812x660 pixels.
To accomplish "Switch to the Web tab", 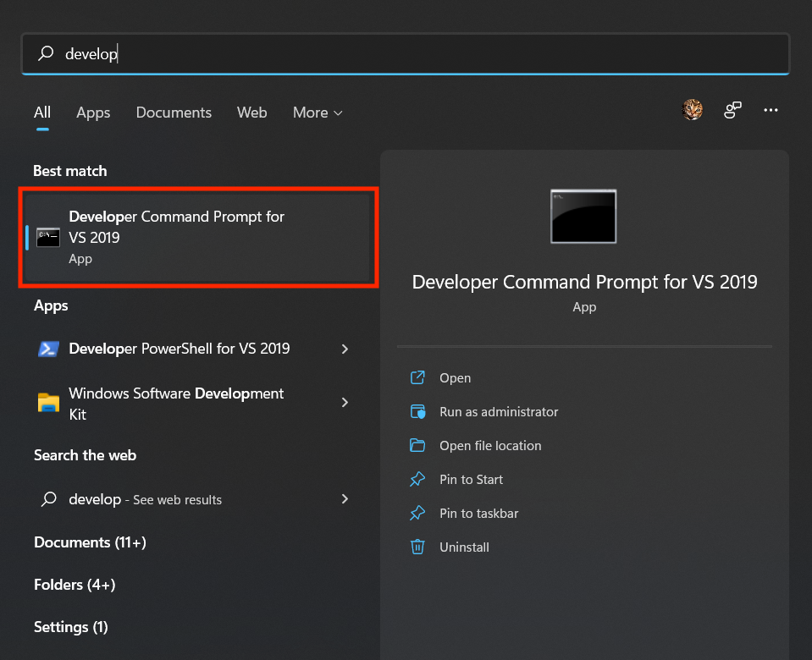I will [x=251, y=113].
